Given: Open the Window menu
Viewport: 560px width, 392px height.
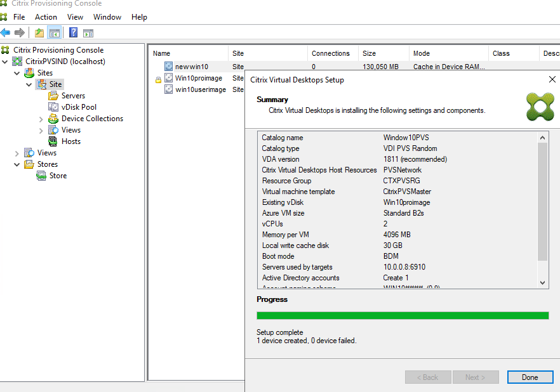Looking at the screenshot, I should 107,17.
